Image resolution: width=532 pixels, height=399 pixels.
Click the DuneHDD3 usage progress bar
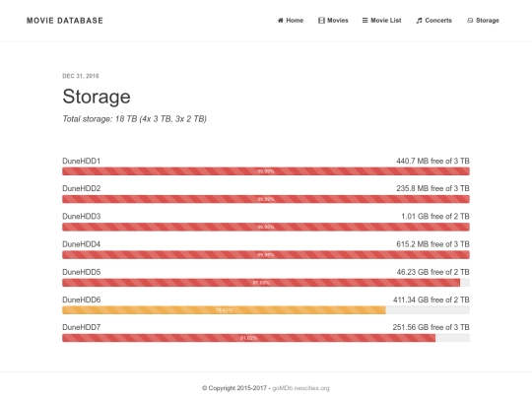(266, 227)
